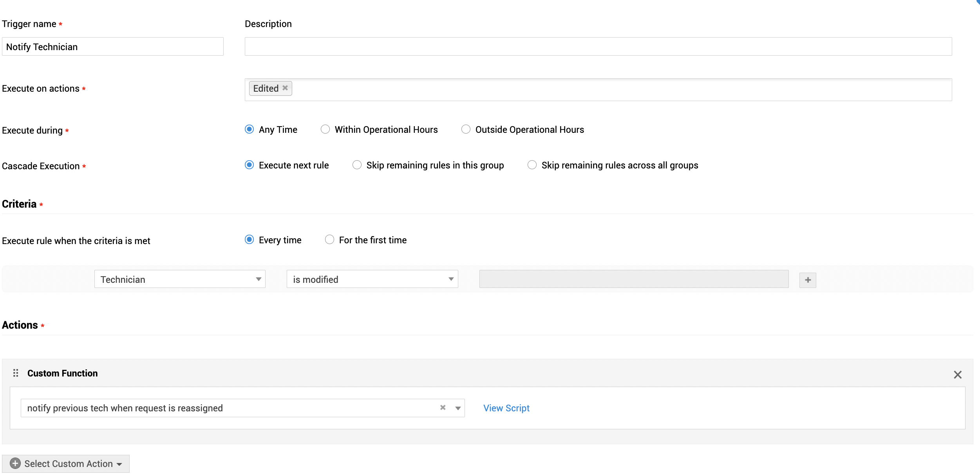Select For the first time option

[329, 240]
